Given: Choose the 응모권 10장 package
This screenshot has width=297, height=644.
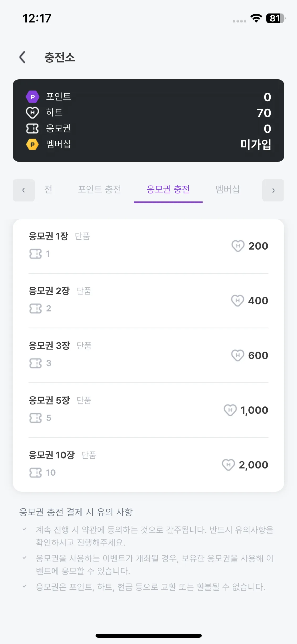Looking at the screenshot, I should point(148,465).
